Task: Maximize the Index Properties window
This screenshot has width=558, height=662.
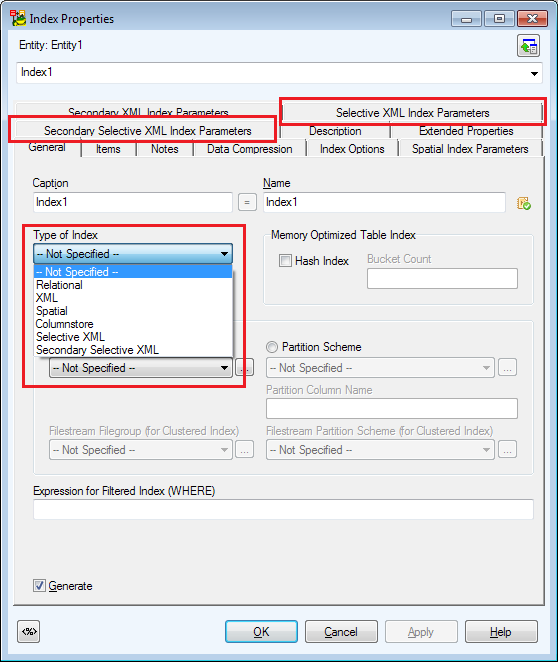Action: pyautogui.click(x=499, y=19)
